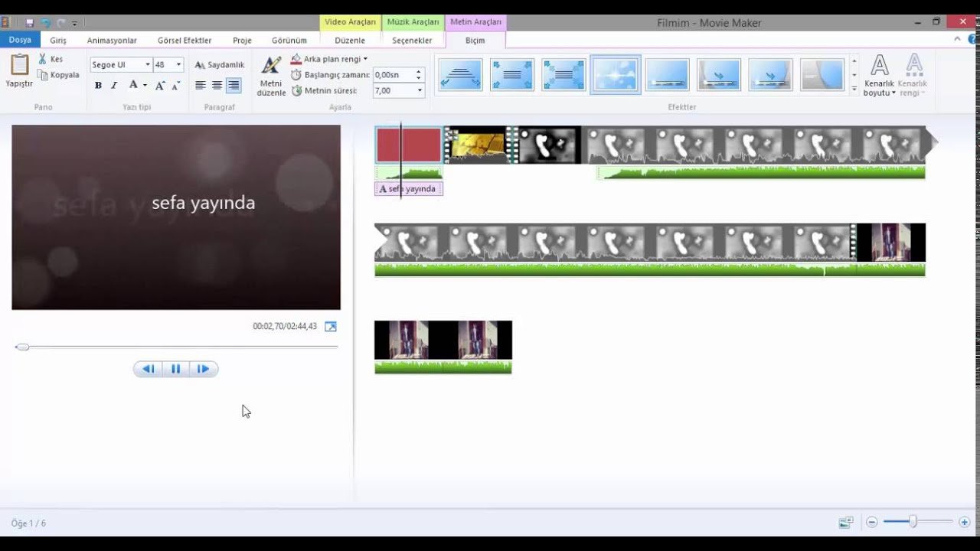Toggle italic text formatting

[114, 86]
